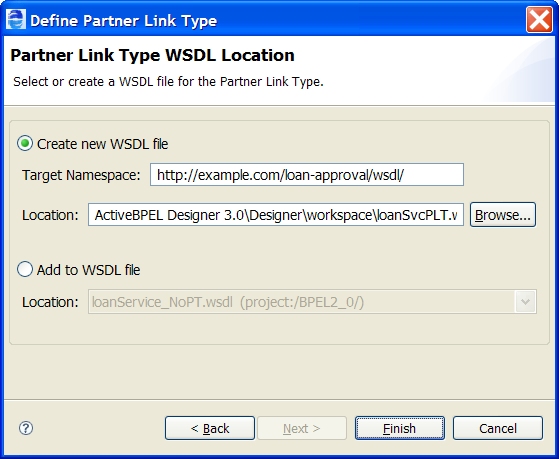Screen dimensions: 559x459
Task: Click the 'Select or create a WSDL file' description
Action: pos(168,82)
